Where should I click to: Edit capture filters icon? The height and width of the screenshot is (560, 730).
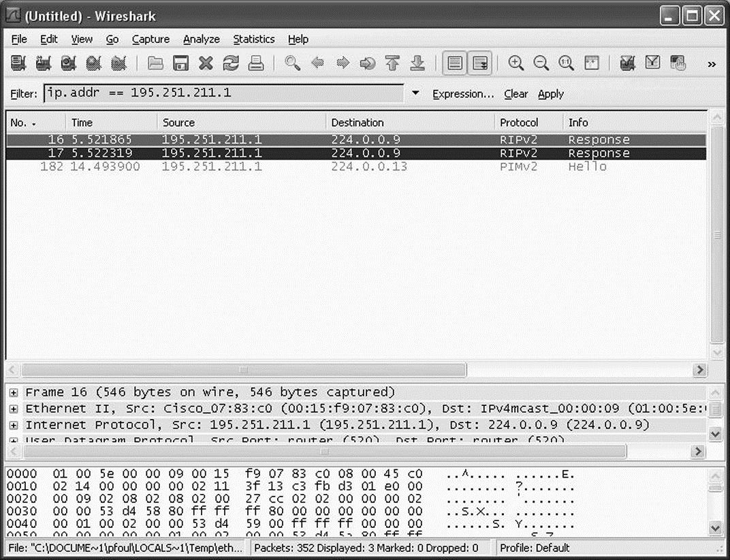point(628,63)
